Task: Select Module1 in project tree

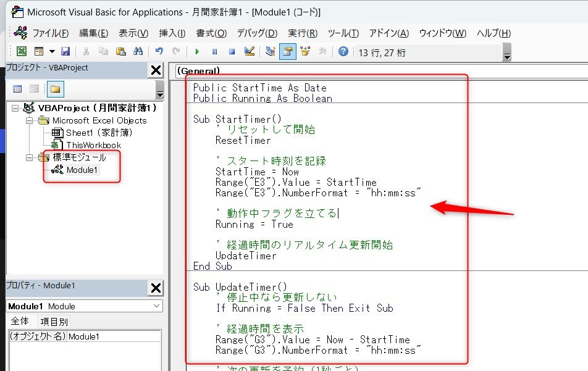Action: [82, 170]
